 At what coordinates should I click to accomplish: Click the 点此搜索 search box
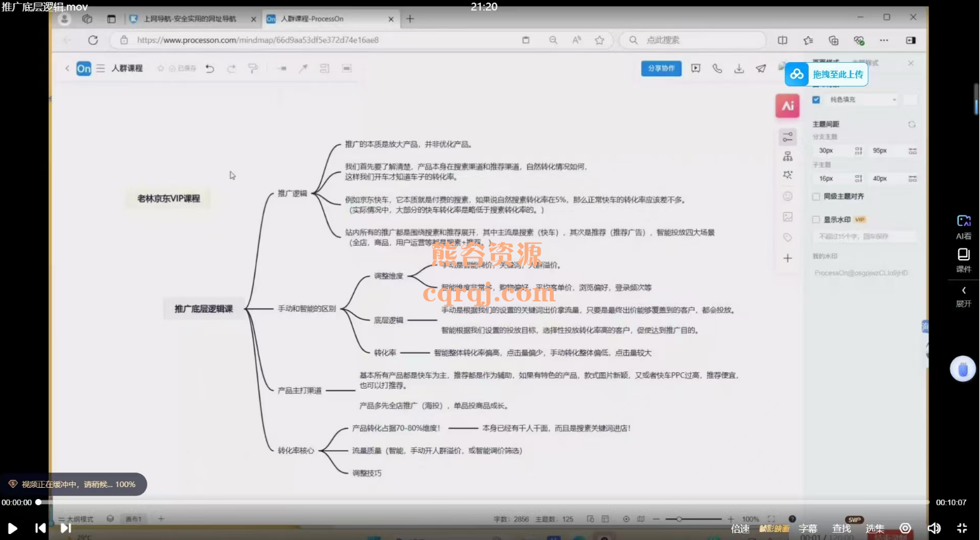(x=693, y=40)
